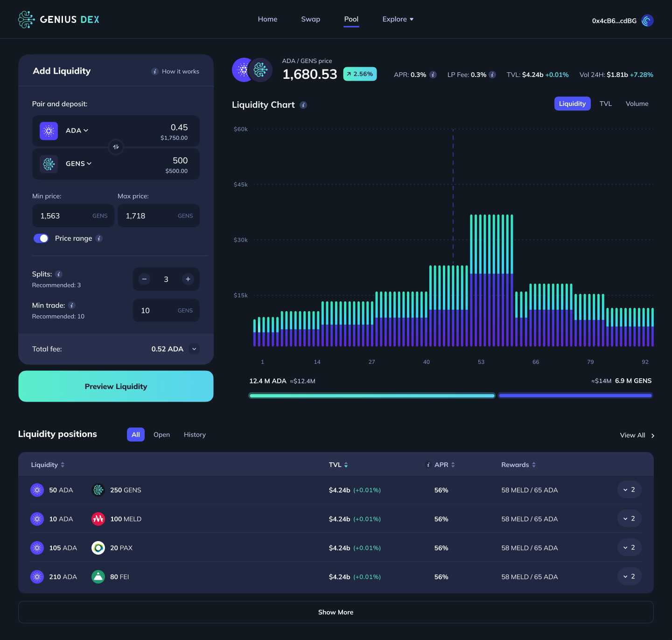Click the Preview Liquidity button
The width and height of the screenshot is (672, 640).
click(116, 386)
